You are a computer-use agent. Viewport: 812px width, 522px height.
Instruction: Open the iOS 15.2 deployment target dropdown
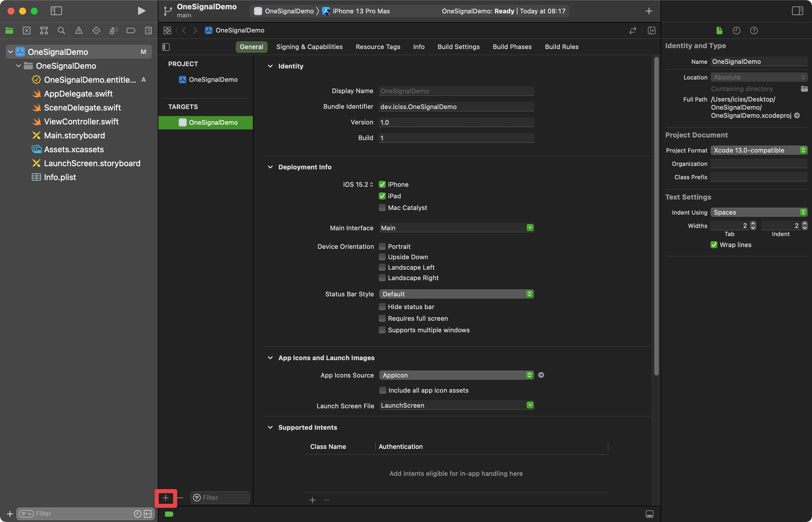tap(358, 185)
